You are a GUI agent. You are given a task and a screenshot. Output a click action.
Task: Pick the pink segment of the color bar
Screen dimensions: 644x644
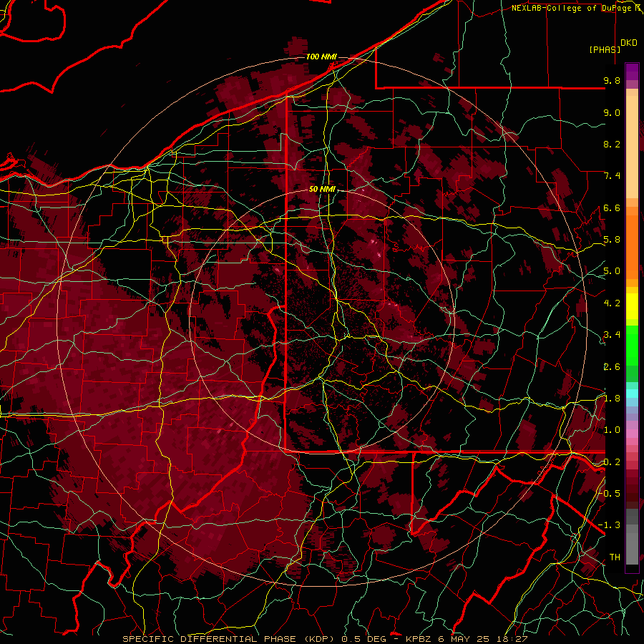(632, 434)
